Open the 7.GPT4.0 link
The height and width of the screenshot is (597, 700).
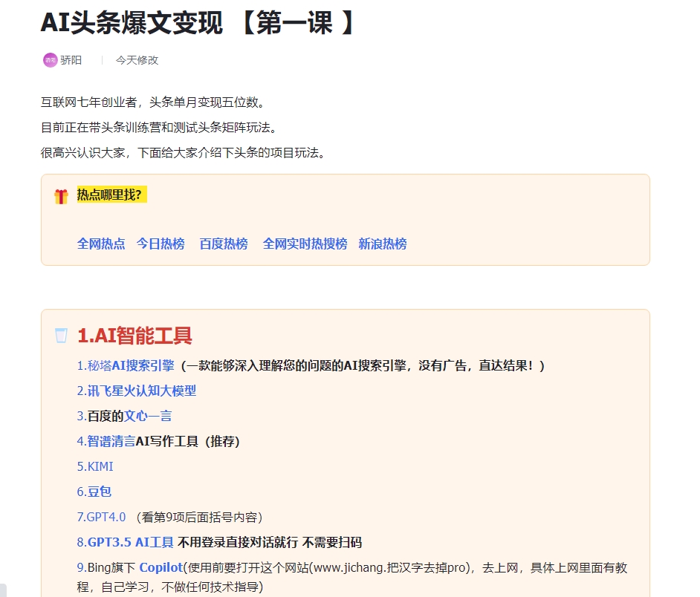click(101, 517)
